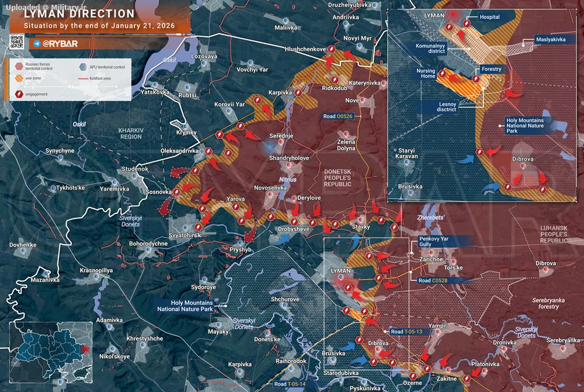Click the DONETSK PEOPLE'S REPUBLIC label
The image size is (584, 392).
[338, 178]
